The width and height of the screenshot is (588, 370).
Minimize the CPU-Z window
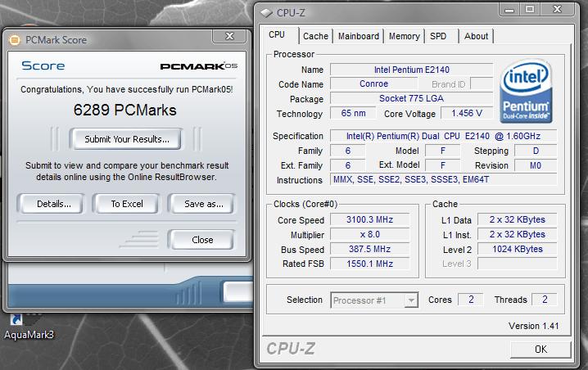point(509,10)
